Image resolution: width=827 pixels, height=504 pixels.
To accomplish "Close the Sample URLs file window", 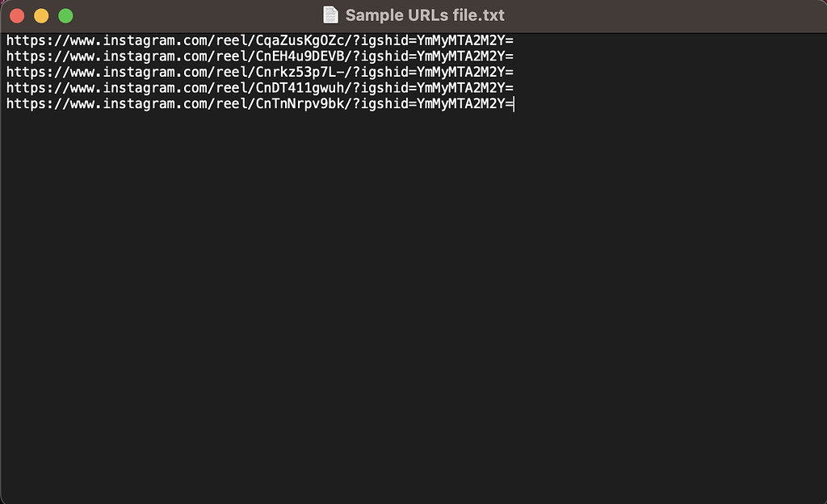I will click(x=17, y=16).
